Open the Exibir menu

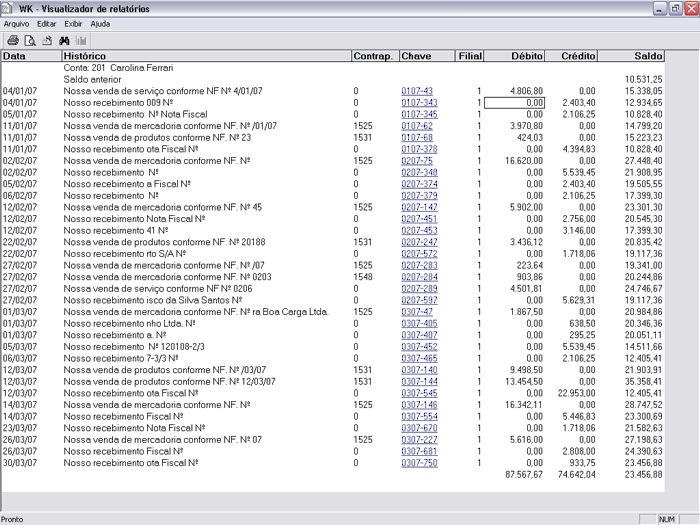coord(73,22)
